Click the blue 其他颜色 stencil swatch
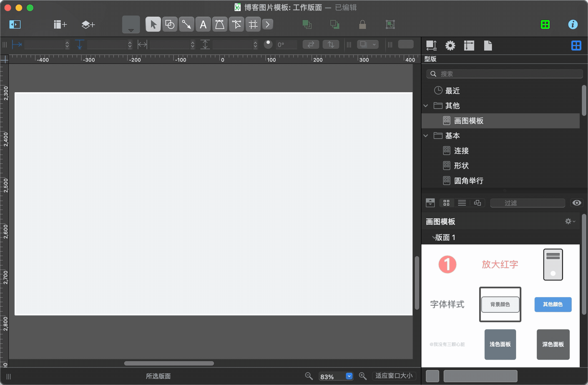The height and width of the screenshot is (385, 588). click(x=553, y=304)
